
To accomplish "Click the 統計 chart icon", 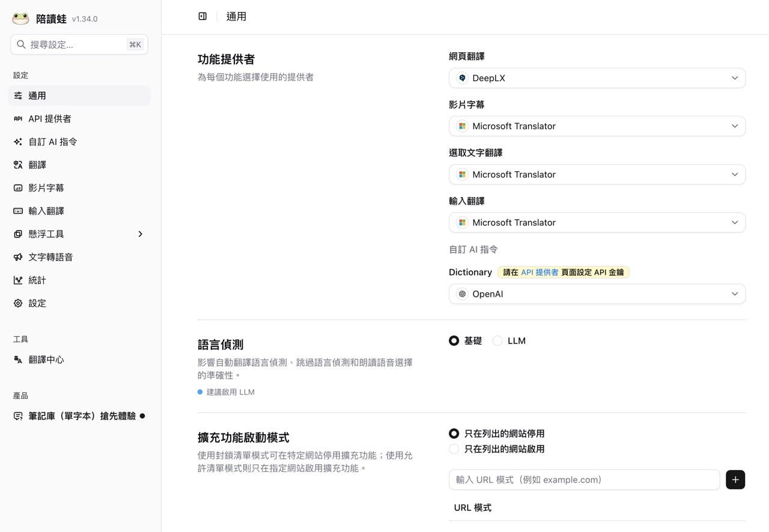I will (x=18, y=280).
